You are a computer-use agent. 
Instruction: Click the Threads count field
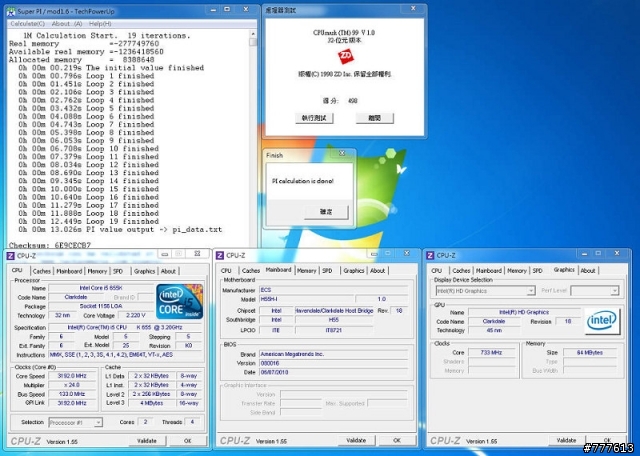click(x=192, y=422)
